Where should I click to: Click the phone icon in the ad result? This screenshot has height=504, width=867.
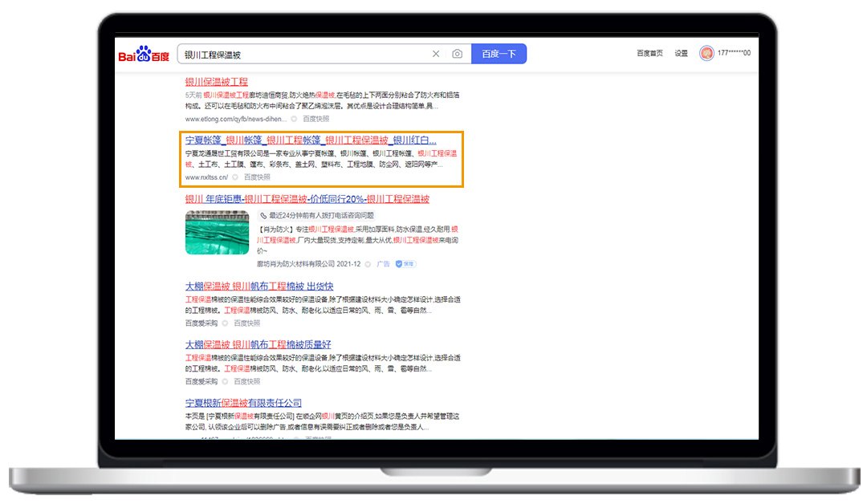point(263,216)
